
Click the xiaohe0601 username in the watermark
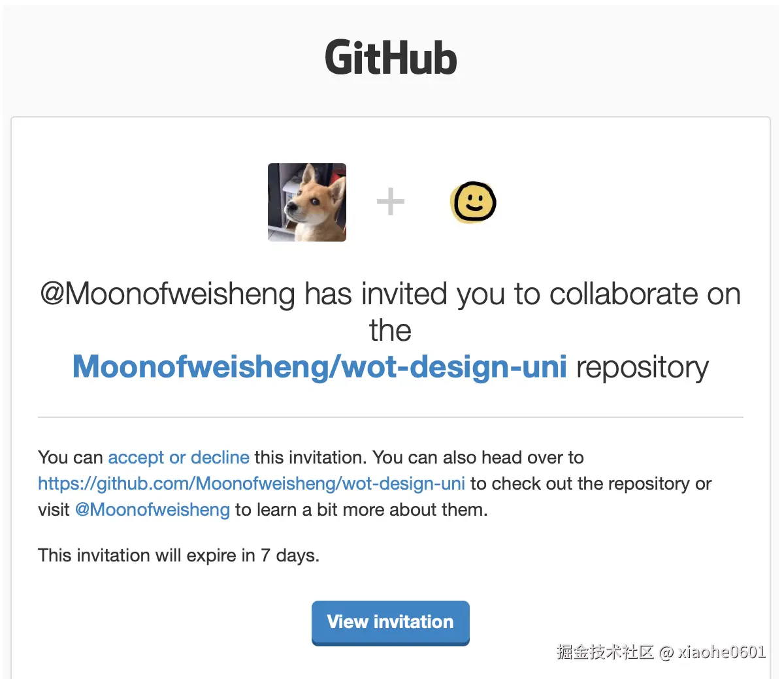(x=721, y=652)
